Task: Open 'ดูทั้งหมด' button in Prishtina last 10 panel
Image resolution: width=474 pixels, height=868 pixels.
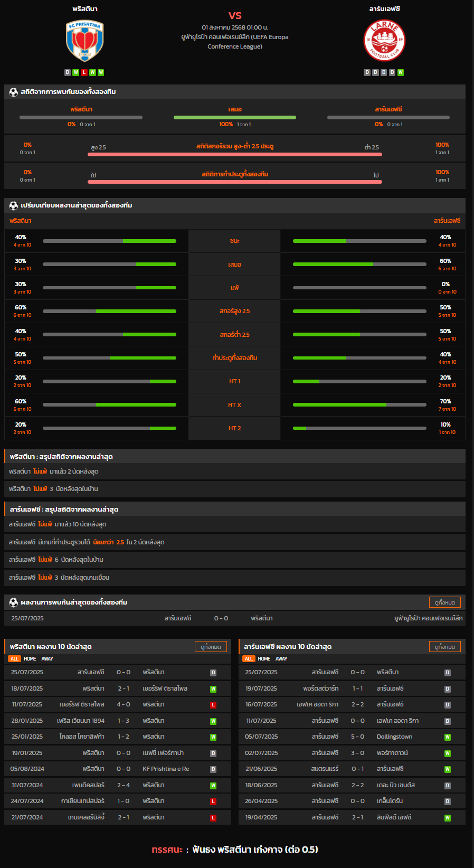Action: click(x=211, y=647)
